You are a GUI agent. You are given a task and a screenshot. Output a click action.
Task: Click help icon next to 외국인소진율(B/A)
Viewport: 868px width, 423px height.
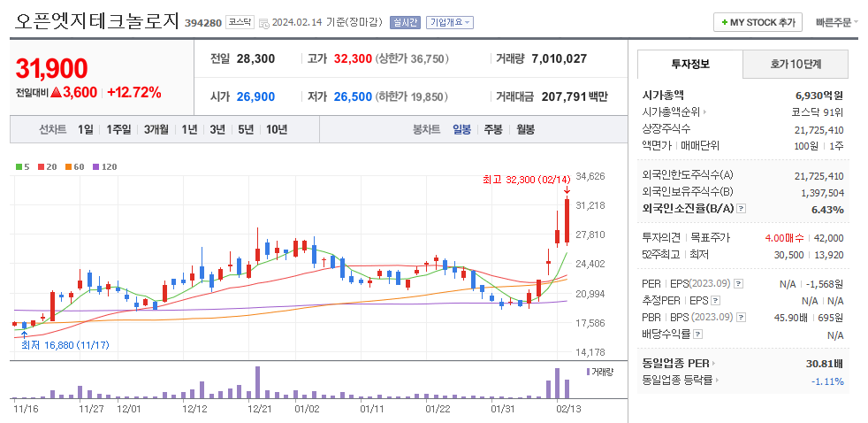[x=742, y=209]
